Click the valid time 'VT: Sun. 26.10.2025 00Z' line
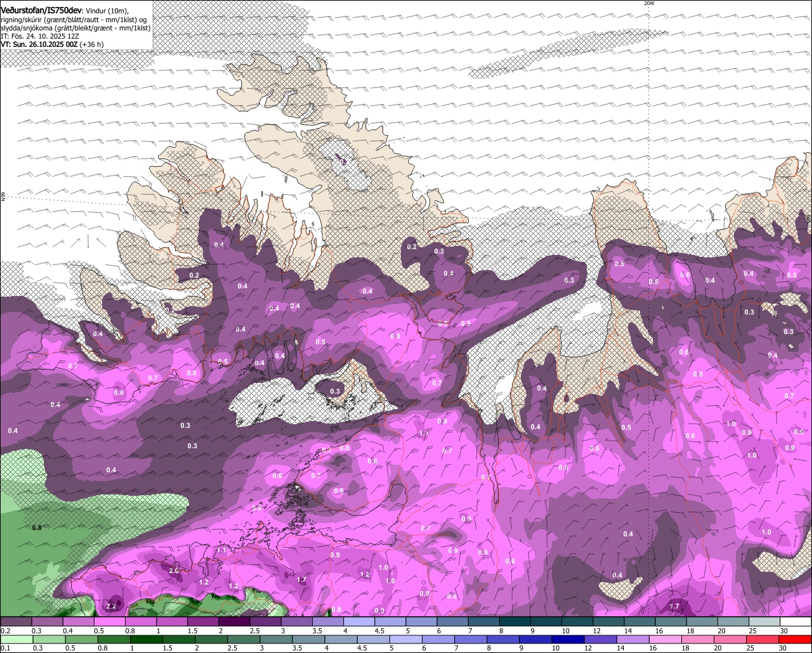 click(40, 44)
